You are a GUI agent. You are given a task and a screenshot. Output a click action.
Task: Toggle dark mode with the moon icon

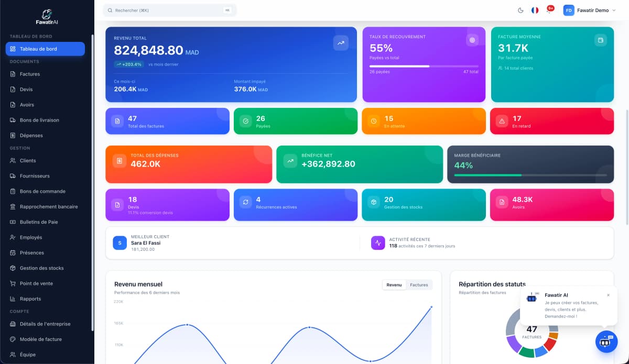[520, 10]
